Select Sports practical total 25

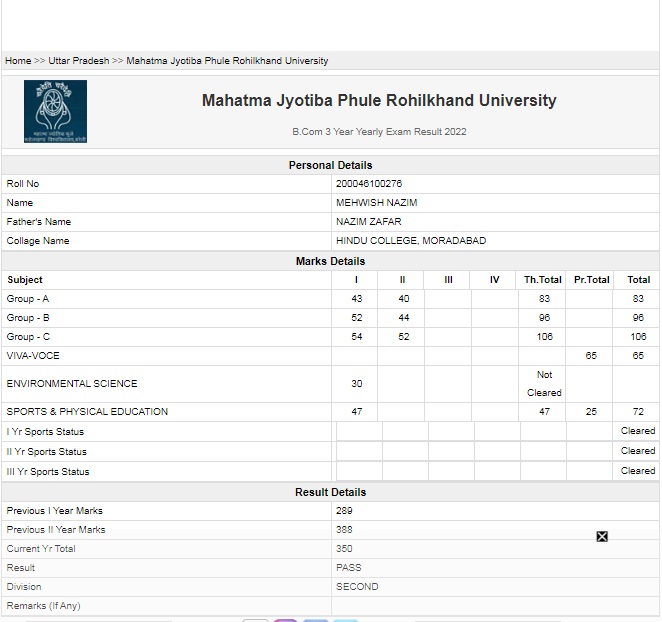coord(591,412)
